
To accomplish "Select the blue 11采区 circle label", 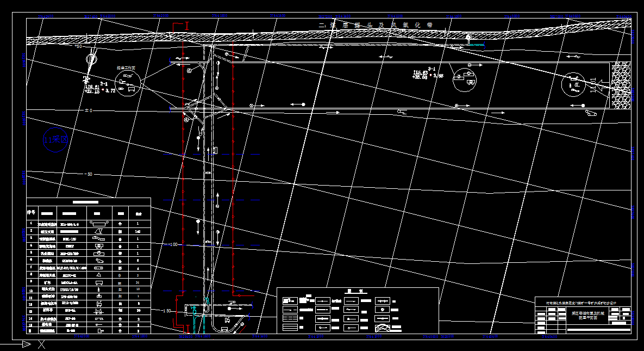I will (x=55, y=140).
